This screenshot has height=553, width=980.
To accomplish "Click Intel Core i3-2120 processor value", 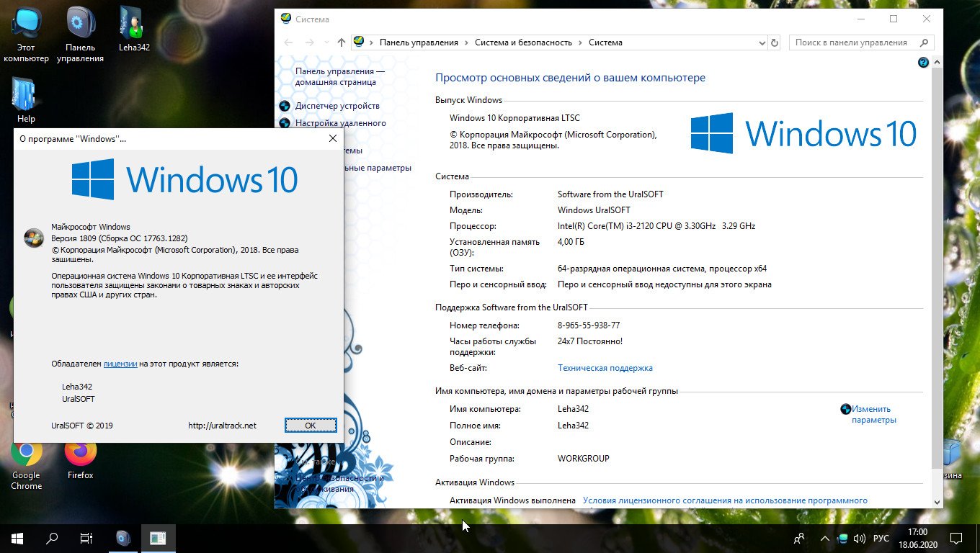I will (x=656, y=226).
